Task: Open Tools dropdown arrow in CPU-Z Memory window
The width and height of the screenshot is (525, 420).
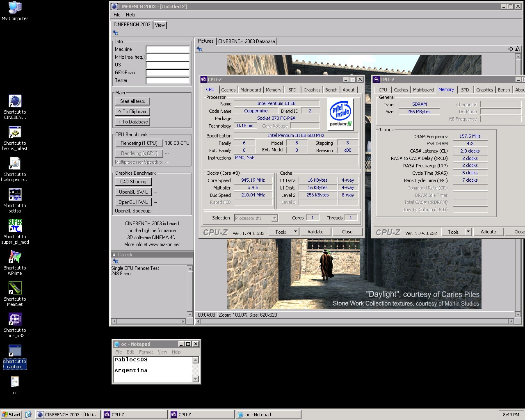Action: (x=468, y=232)
